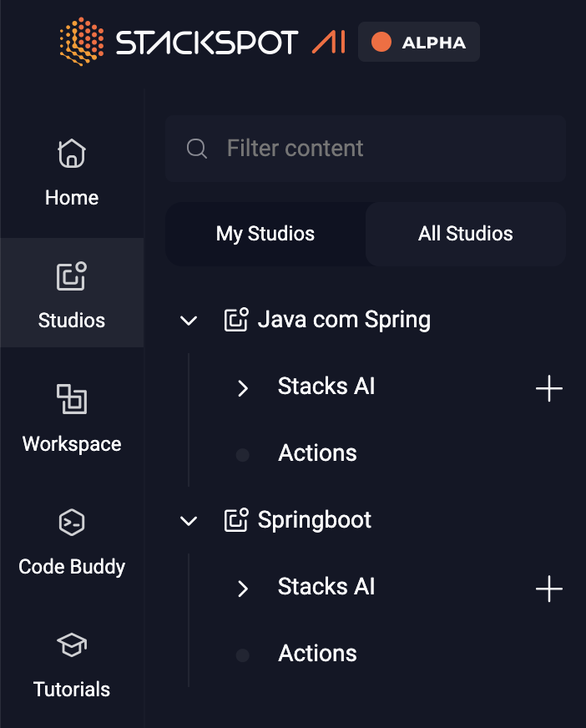Viewport: 586px width, 728px height.
Task: Click the search magnifier icon
Action: pos(196,149)
